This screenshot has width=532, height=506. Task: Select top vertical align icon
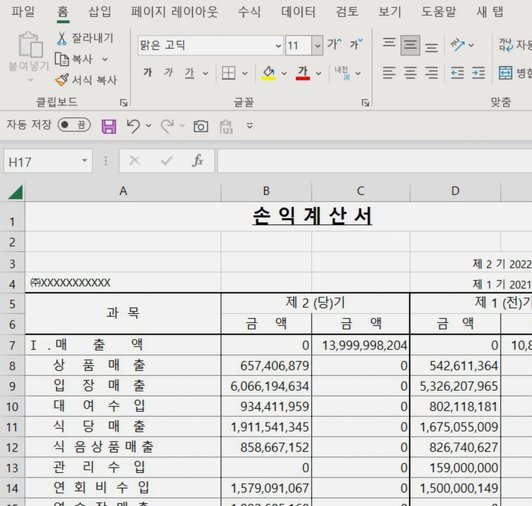[x=389, y=44]
